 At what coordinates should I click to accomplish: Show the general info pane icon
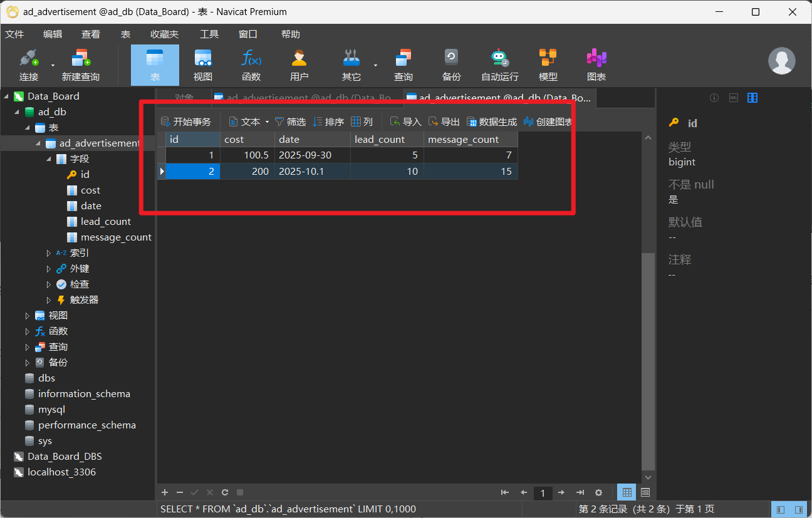pyautogui.click(x=714, y=98)
